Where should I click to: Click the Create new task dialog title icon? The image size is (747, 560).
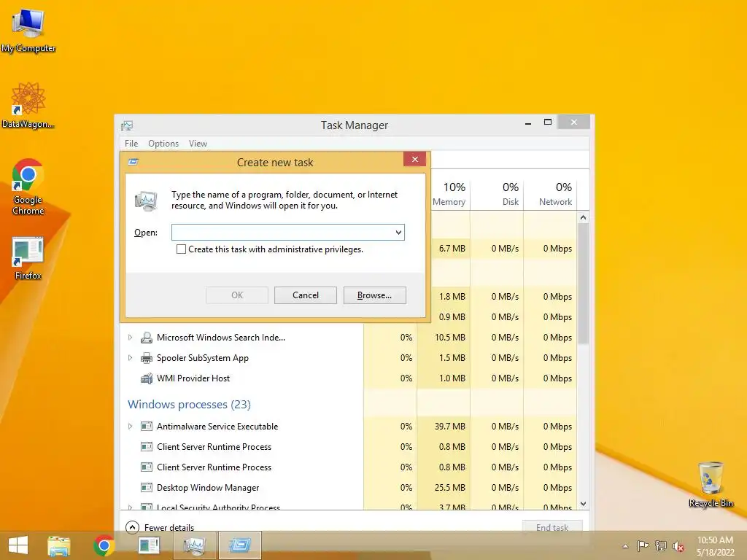[x=133, y=162]
